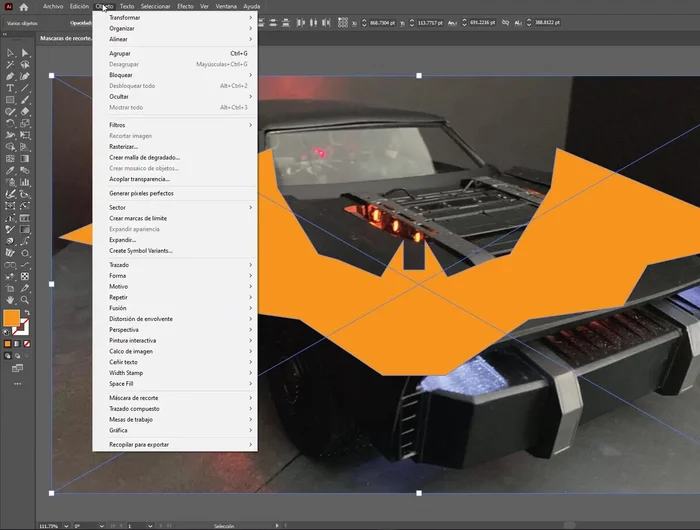
Task: Open the Edit Toolbar three-dots button
Action: (x=17, y=383)
